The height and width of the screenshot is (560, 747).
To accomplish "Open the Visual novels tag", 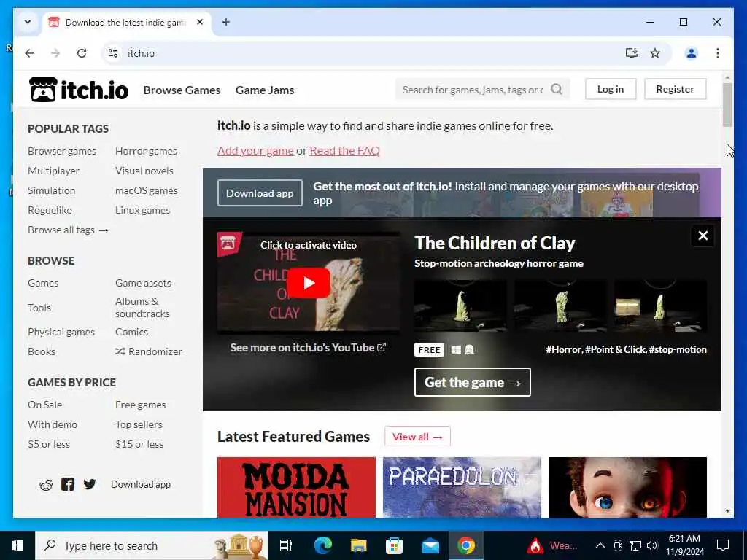I will pyautogui.click(x=144, y=171).
